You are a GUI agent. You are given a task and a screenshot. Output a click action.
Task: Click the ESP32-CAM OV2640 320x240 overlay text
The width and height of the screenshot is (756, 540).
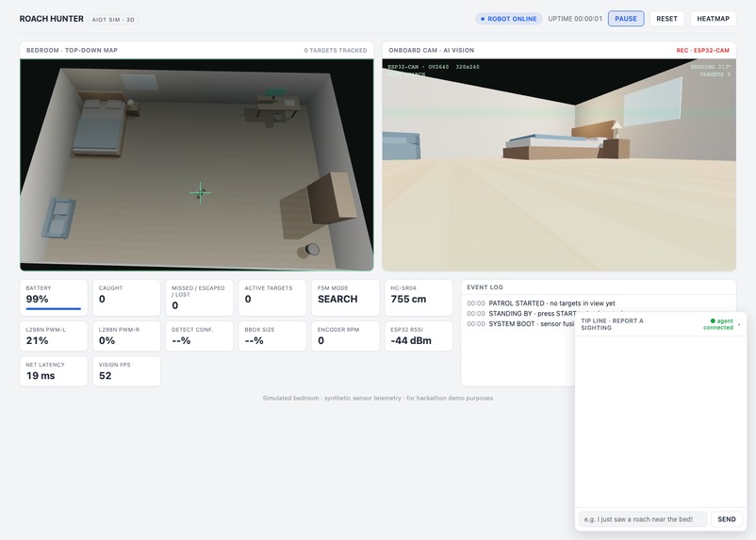pyautogui.click(x=434, y=67)
